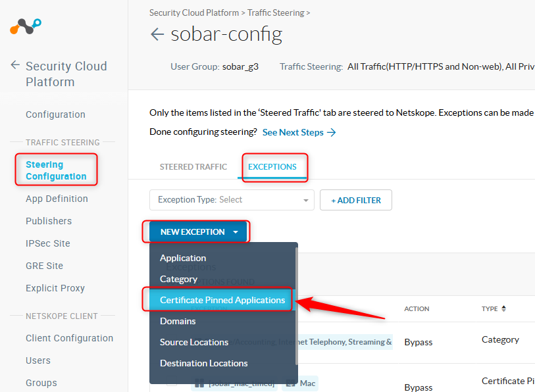The image size is (535, 392).
Task: Click the Security Cloud Platform sidebar heading
Action: click(66, 74)
